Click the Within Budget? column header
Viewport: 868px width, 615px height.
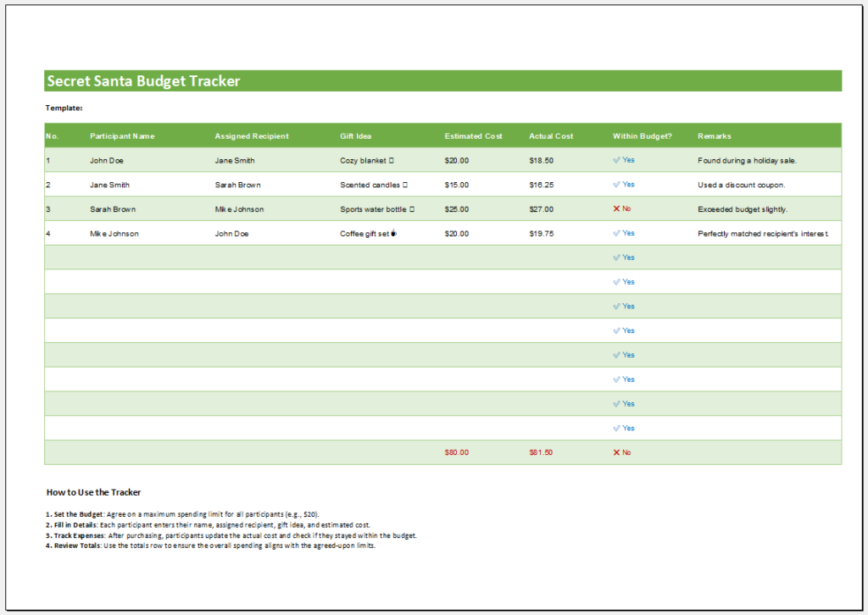tap(643, 136)
